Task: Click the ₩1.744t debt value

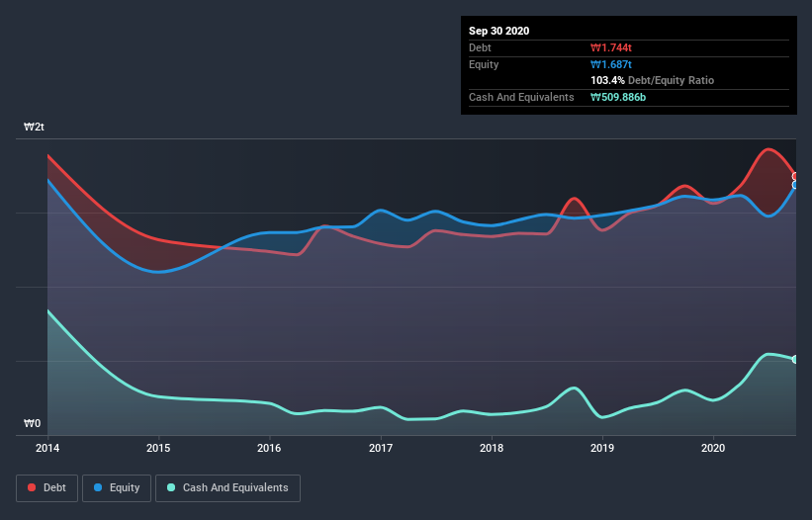Action: tap(611, 47)
